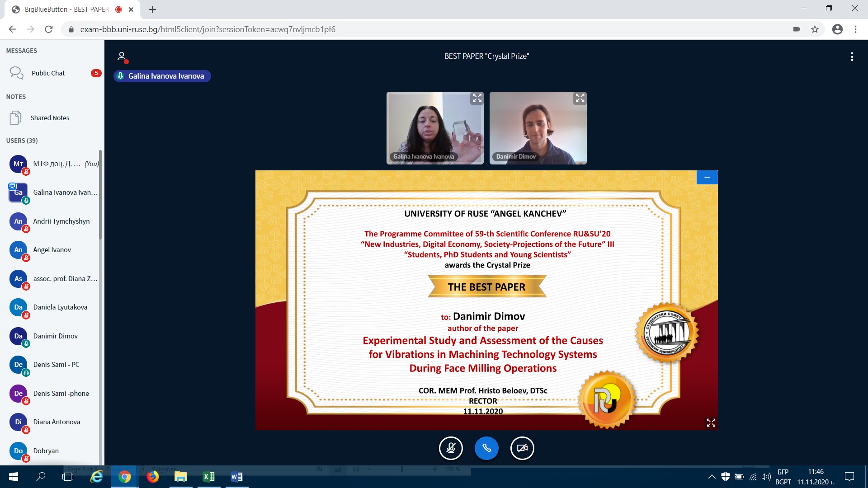Toggle the user list panel icon
The width and height of the screenshot is (868, 488).
pos(122,56)
